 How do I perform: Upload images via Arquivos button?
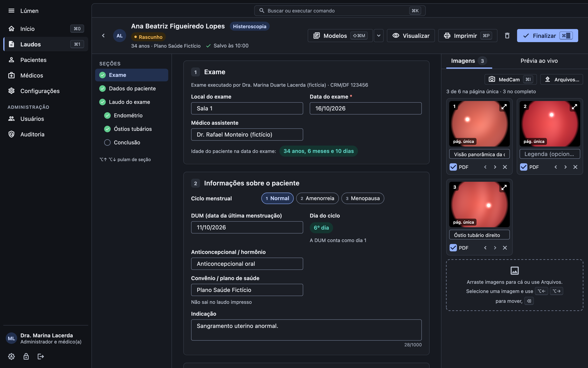(561, 80)
